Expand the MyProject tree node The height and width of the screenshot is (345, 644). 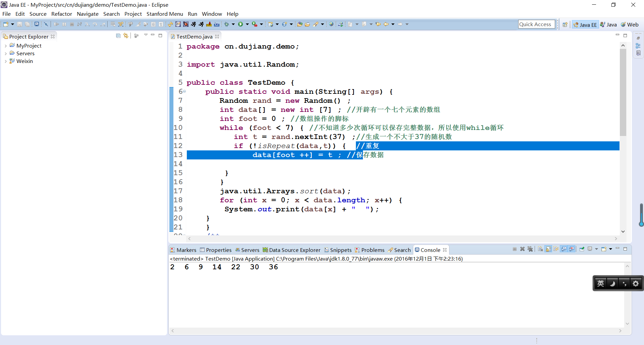tap(6, 46)
